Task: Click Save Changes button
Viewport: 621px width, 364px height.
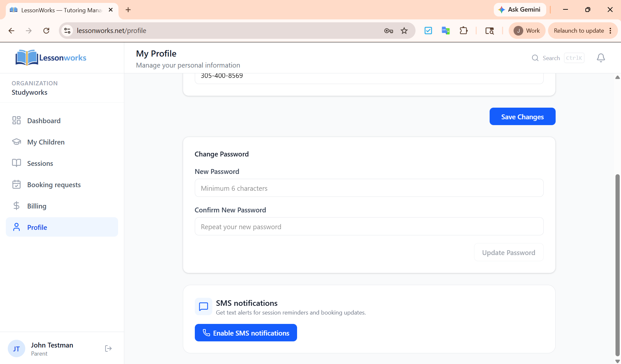Action: click(x=522, y=117)
